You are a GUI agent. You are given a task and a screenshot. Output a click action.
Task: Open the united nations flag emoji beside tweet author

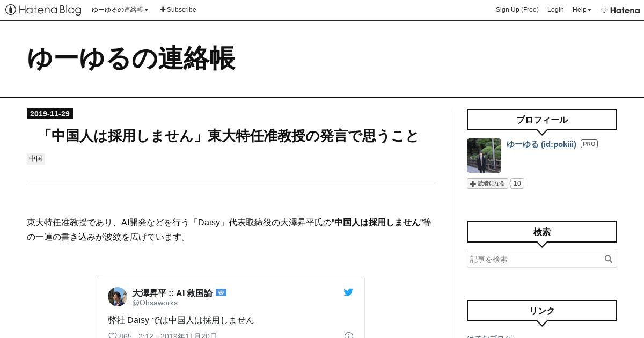coord(221,292)
